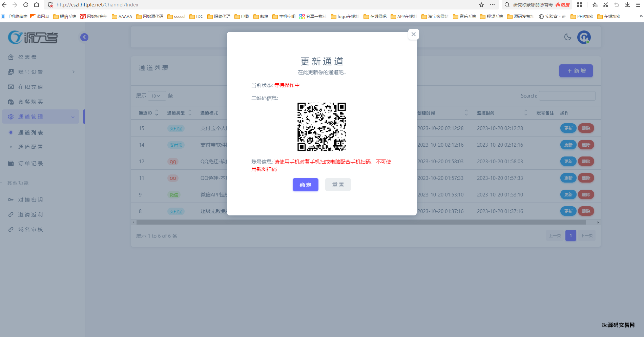Expand 账号设置 menu

click(x=41, y=72)
